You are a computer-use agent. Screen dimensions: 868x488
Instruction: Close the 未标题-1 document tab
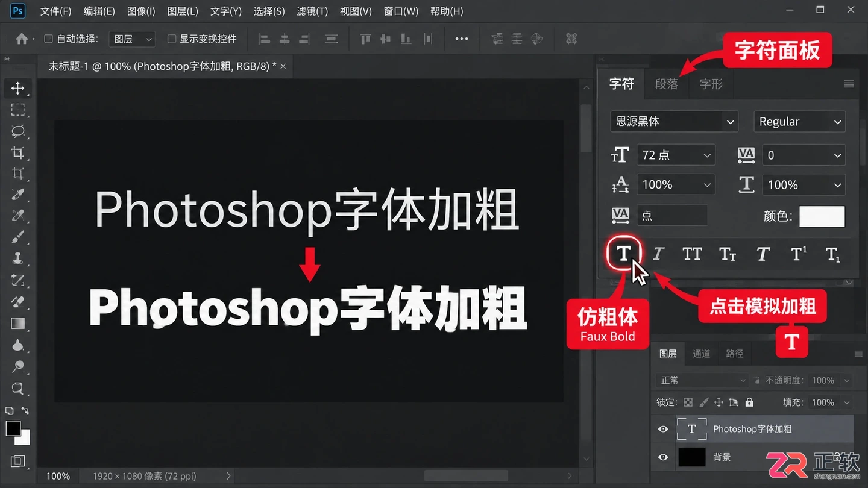pyautogui.click(x=283, y=66)
